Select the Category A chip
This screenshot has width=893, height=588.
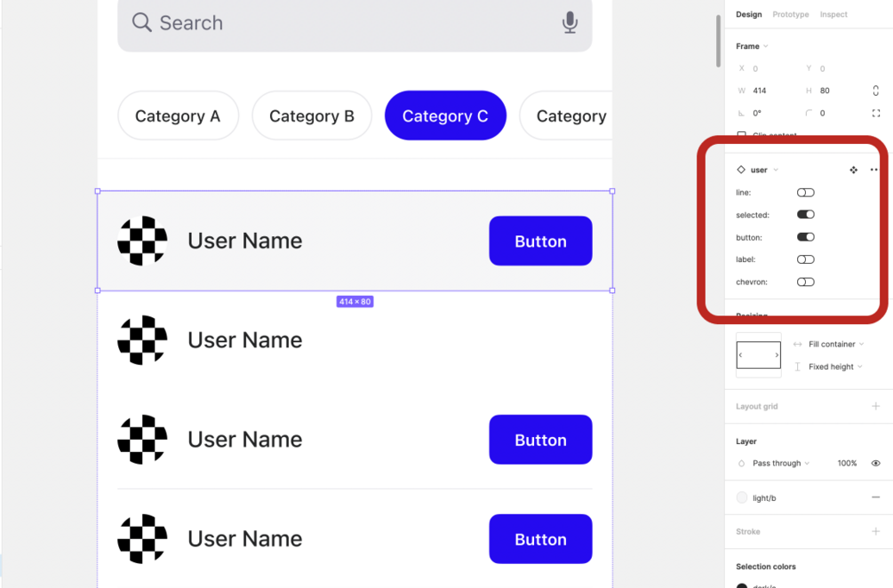coord(178,115)
